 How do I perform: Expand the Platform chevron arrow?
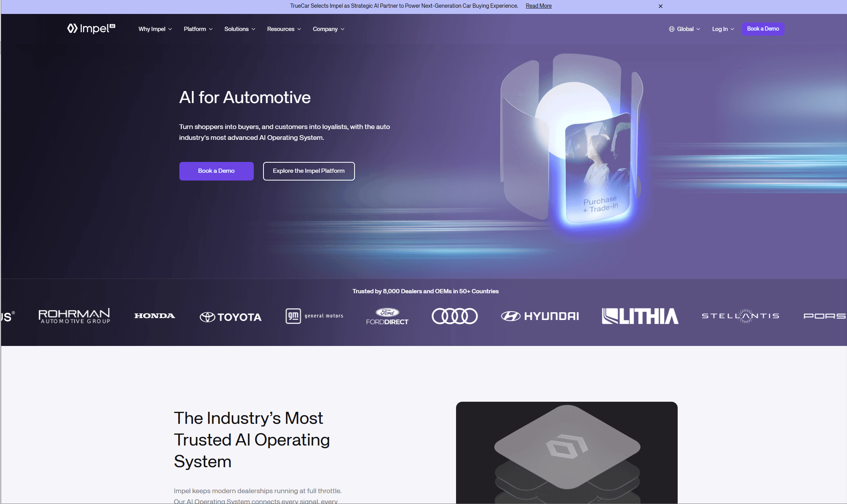(211, 29)
